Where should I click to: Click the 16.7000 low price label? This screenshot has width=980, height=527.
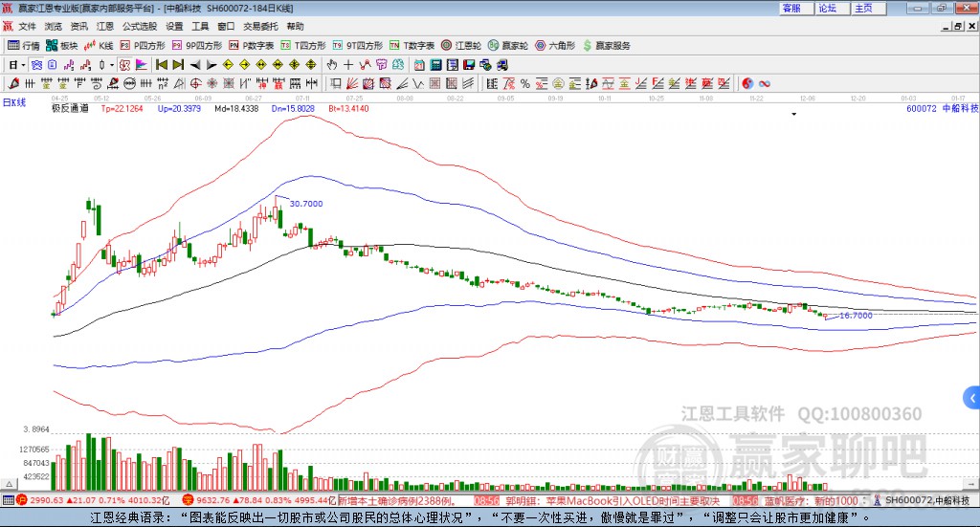tap(856, 316)
